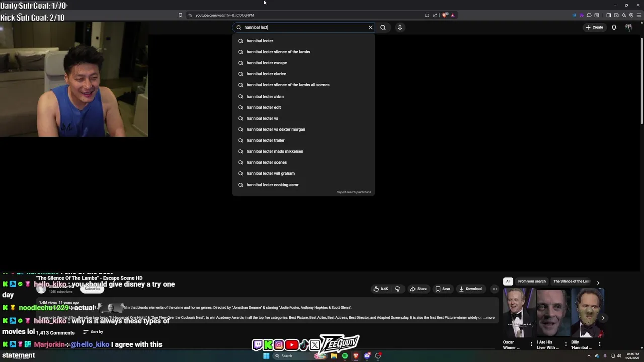Choose suggestion 'hannibal lecter edit'
This screenshot has width=644, height=362.
click(303, 107)
